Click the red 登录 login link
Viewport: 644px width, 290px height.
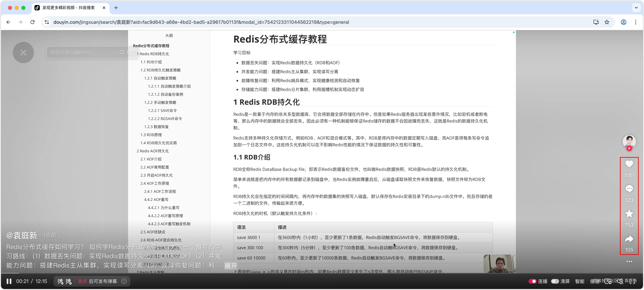pyautogui.click(x=82, y=281)
